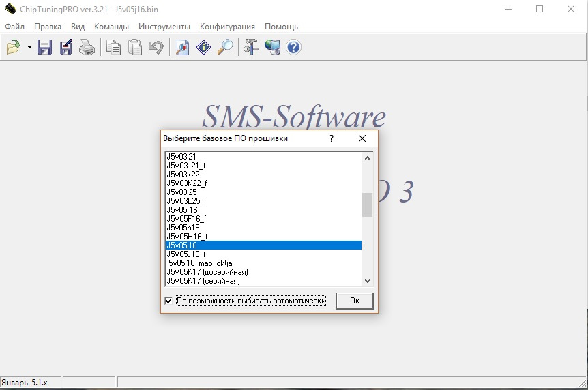The image size is (588, 390).
Task: Select J5V05K17 (досерийная) in the list
Action: click(x=263, y=272)
